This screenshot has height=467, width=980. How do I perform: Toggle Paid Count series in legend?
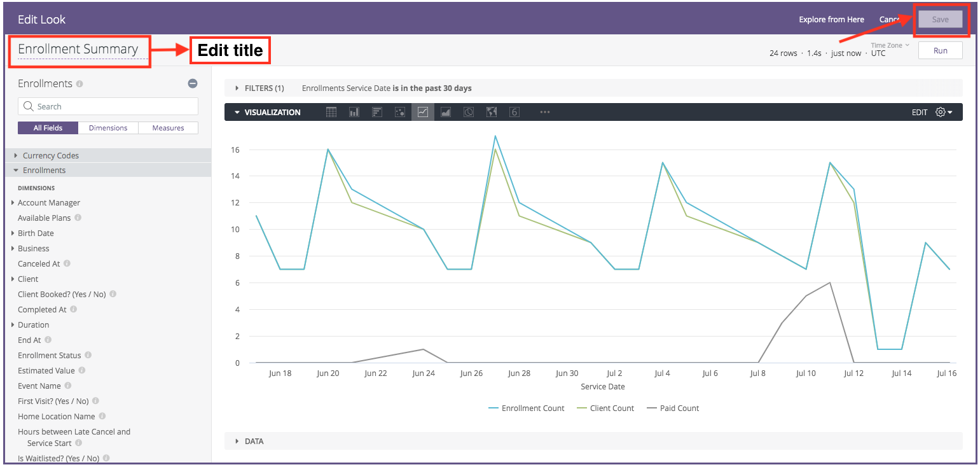tap(673, 408)
